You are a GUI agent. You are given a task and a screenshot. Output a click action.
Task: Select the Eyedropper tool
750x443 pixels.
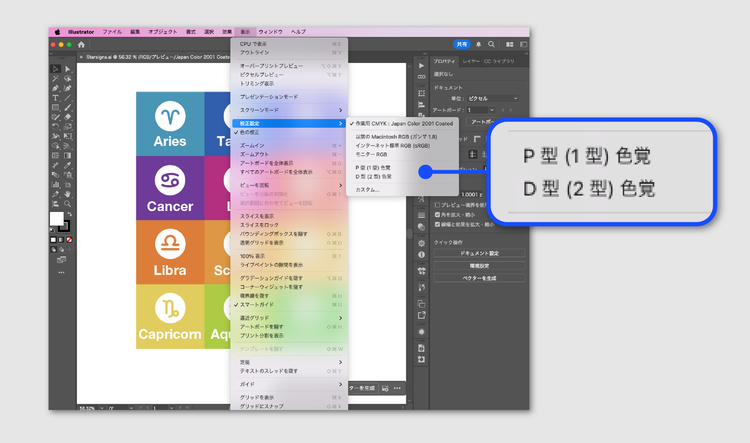coord(67,165)
